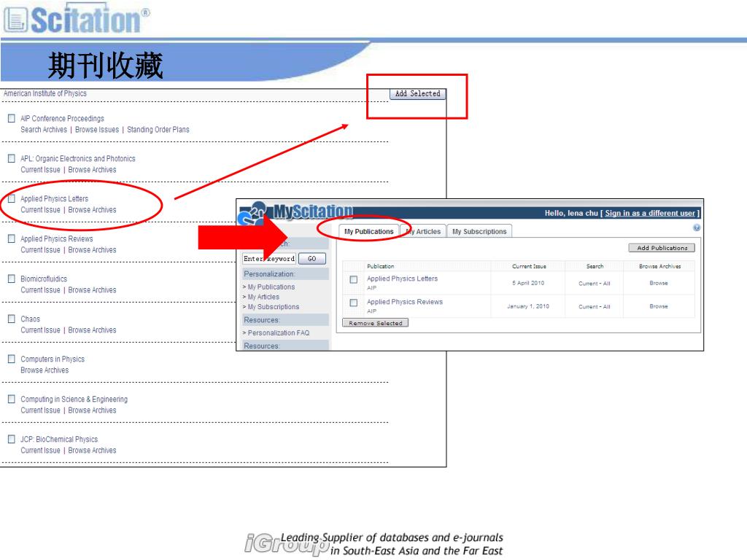The height and width of the screenshot is (560, 747).
Task: Click the MyScitation logo
Action: pos(296,211)
